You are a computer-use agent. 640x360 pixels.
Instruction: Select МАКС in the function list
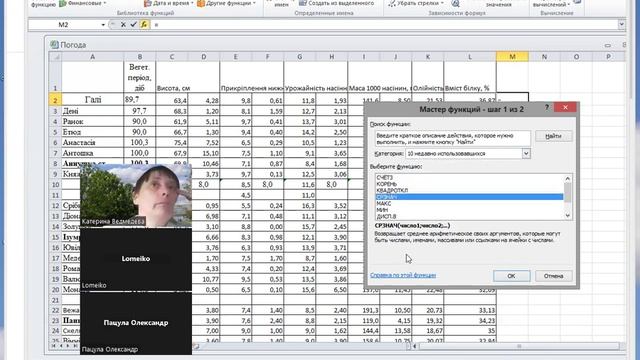coord(469,203)
